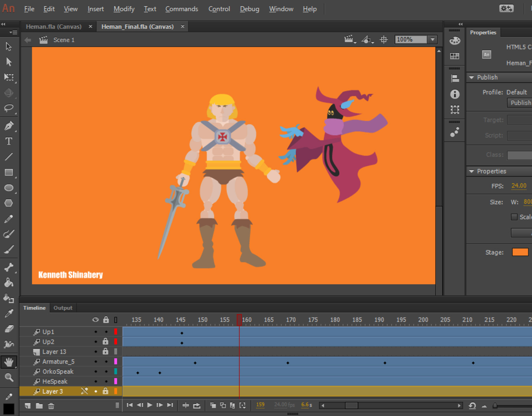The height and width of the screenshot is (416, 532).
Task: Toggle visibility dot of Armature_5 layer
Action: (96, 362)
